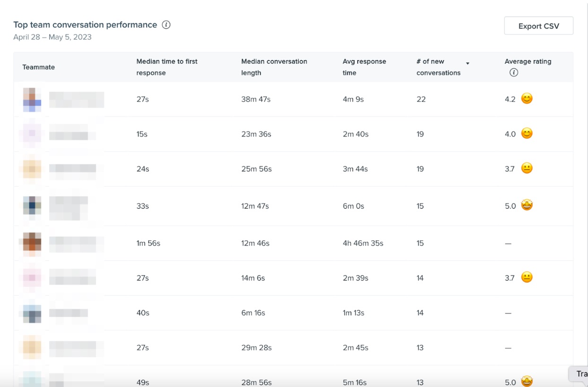Sort by Avg response time header
588x387 pixels.
364,67
